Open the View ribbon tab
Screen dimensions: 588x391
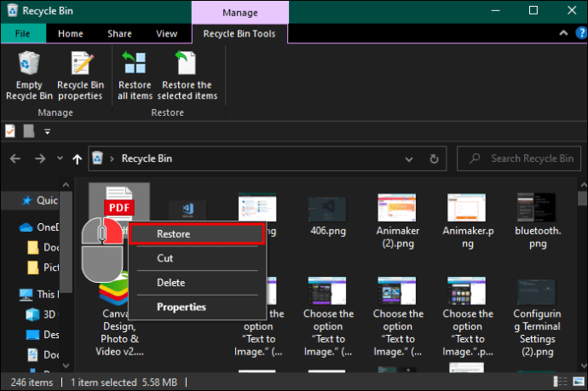click(x=166, y=34)
